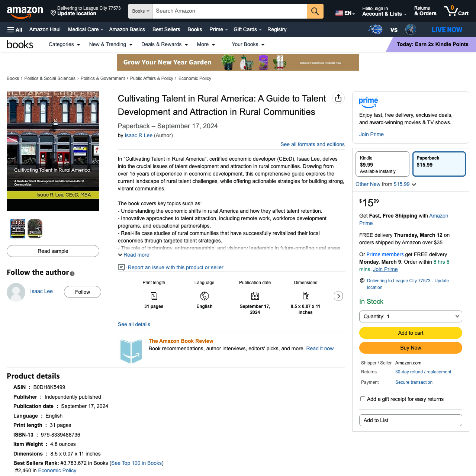Select the Kindle format option
Image resolution: width=476 pixels, height=476 pixels.
pyautogui.click(x=382, y=164)
